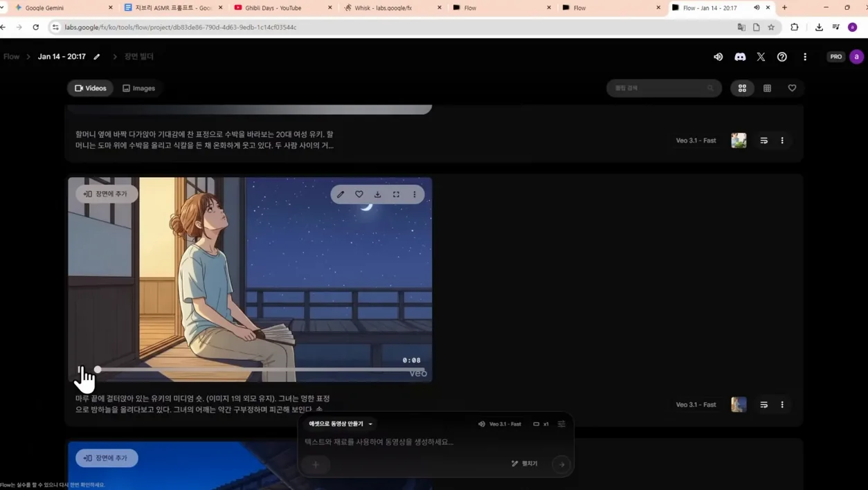The width and height of the screenshot is (868, 490).
Task: Switch to the 지브리 ASMR Google Docs tab
Action: [173, 8]
